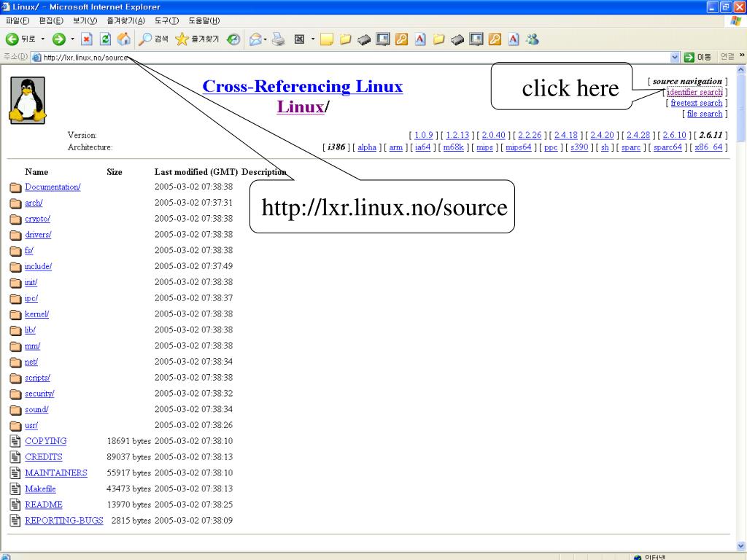
Task: Open the 즐겨찾기(A) menu
Action: pos(125,20)
